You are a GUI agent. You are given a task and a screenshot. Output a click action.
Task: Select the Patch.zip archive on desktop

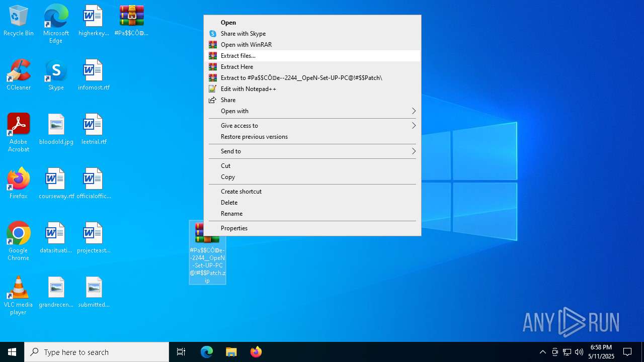pyautogui.click(x=207, y=252)
